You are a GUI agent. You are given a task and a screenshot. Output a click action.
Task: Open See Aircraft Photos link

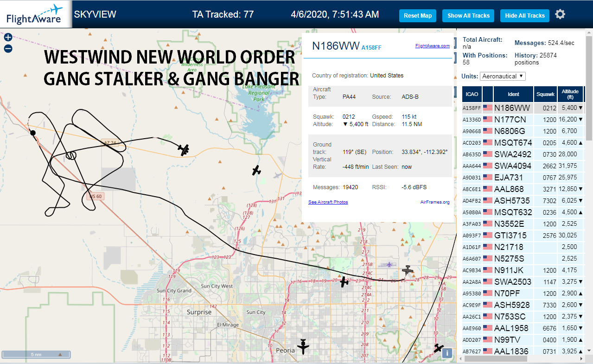328,202
